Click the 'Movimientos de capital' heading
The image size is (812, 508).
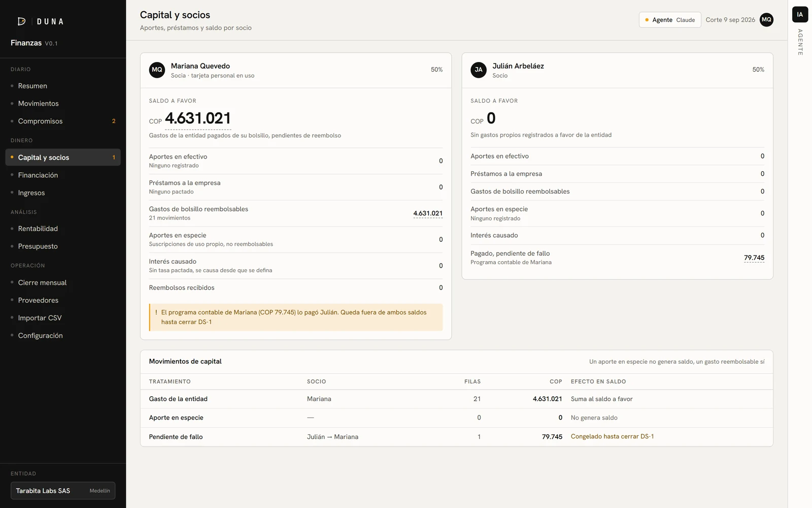click(x=185, y=362)
